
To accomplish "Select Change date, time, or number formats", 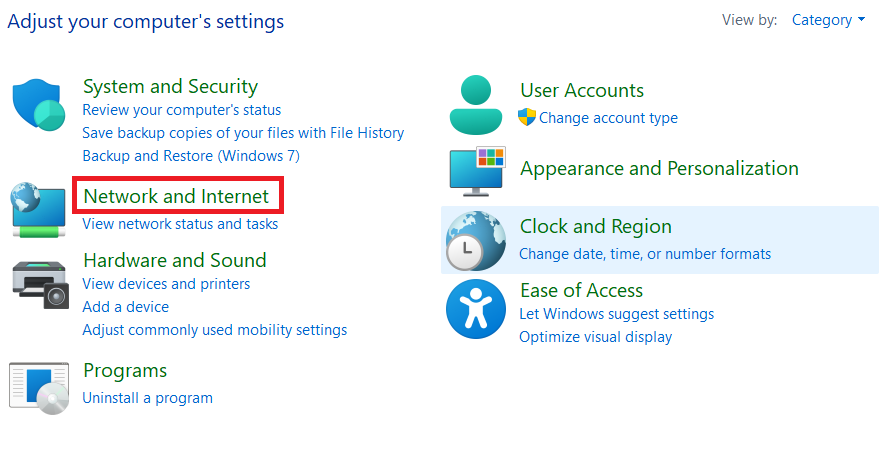I will click(645, 254).
